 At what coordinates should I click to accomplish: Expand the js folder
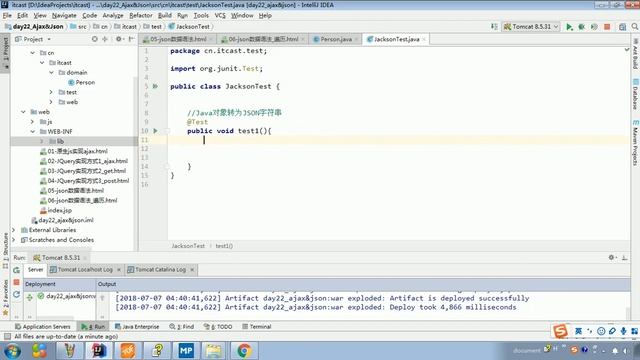(x=33, y=122)
